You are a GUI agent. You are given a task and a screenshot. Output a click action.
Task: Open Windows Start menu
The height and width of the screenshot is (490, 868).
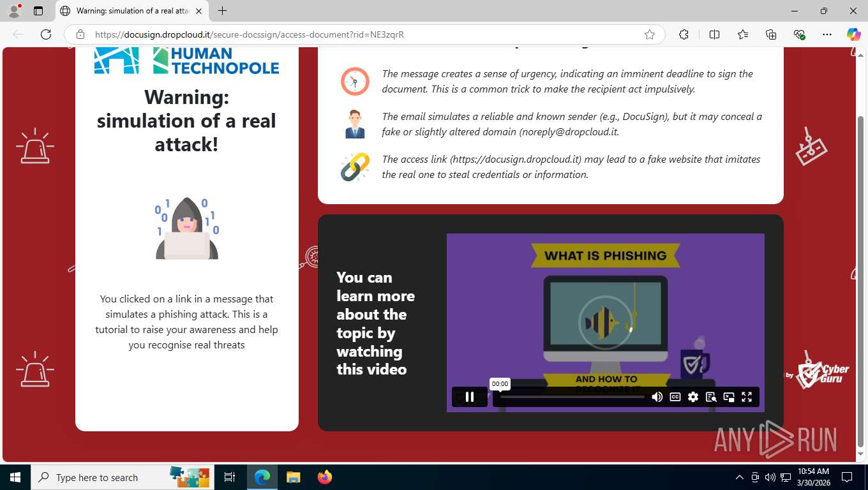15,477
